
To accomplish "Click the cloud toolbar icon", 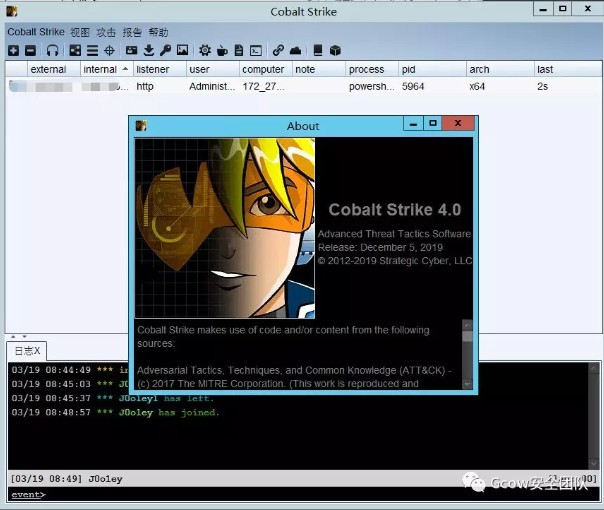I will pos(295,50).
